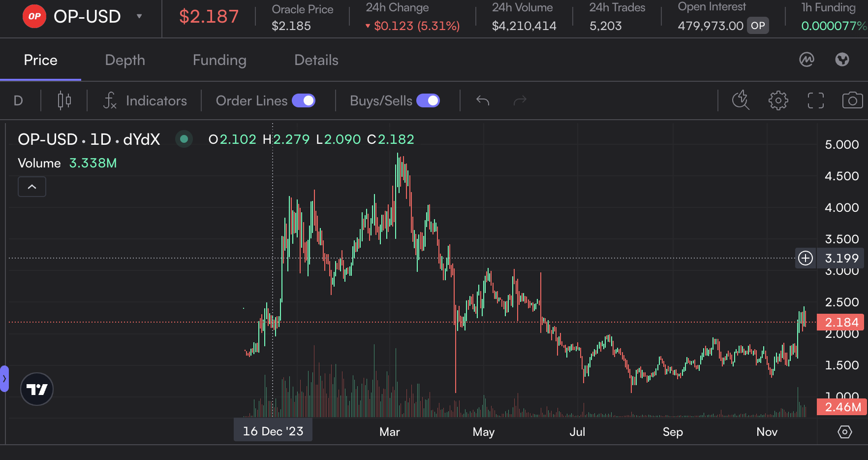The height and width of the screenshot is (460, 868).
Task: Open chart settings gear icon
Action: tap(778, 100)
